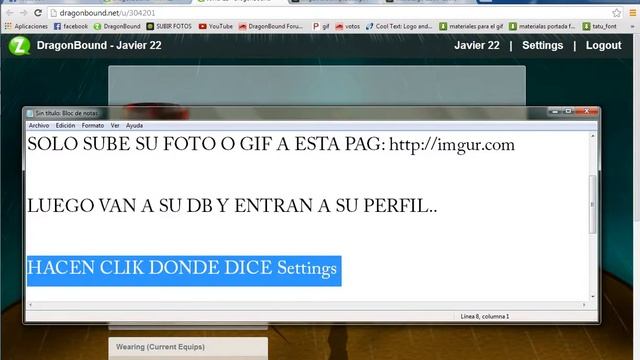Screen dimensions: 640x360
Task: Open the Settings link in DragonBound header
Action: pyautogui.click(x=542, y=45)
